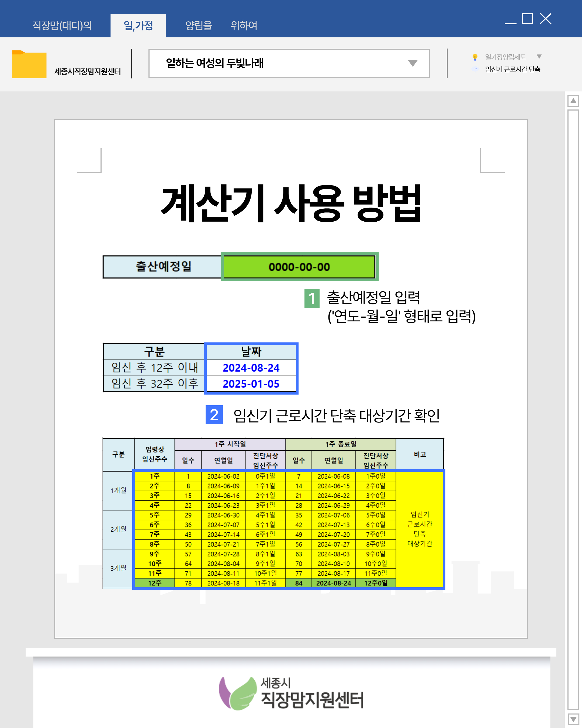
Task: Click the 1주 종료일 table header
Action: coord(341,444)
